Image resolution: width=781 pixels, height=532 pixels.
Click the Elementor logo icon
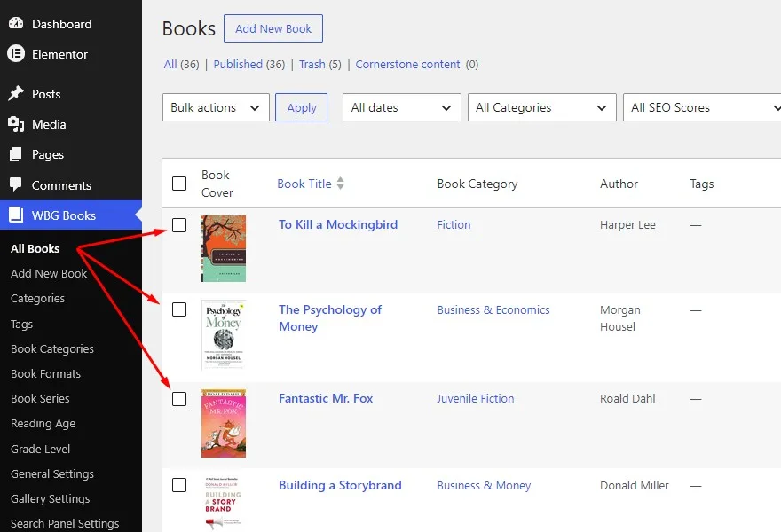(x=16, y=53)
